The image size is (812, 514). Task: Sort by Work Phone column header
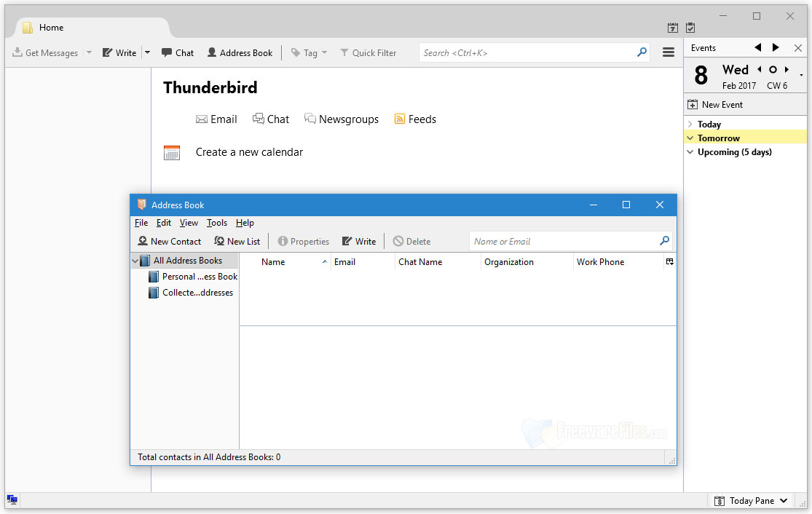point(618,262)
